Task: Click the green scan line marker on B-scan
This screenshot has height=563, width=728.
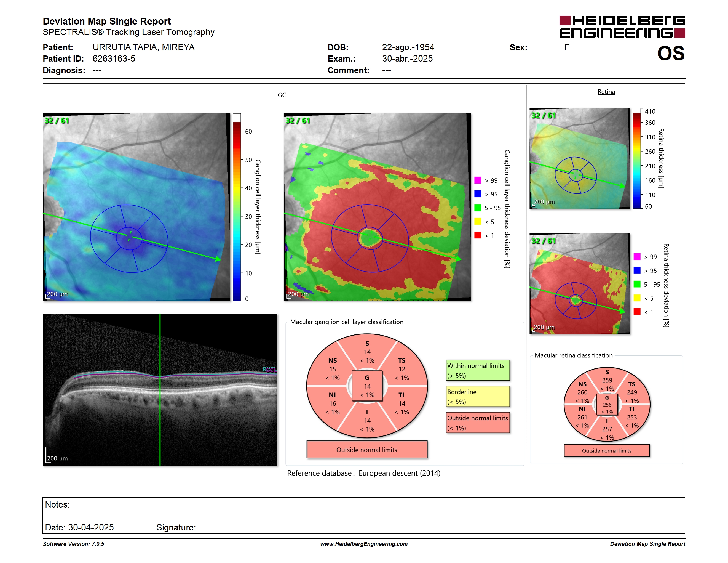Action: point(160,390)
